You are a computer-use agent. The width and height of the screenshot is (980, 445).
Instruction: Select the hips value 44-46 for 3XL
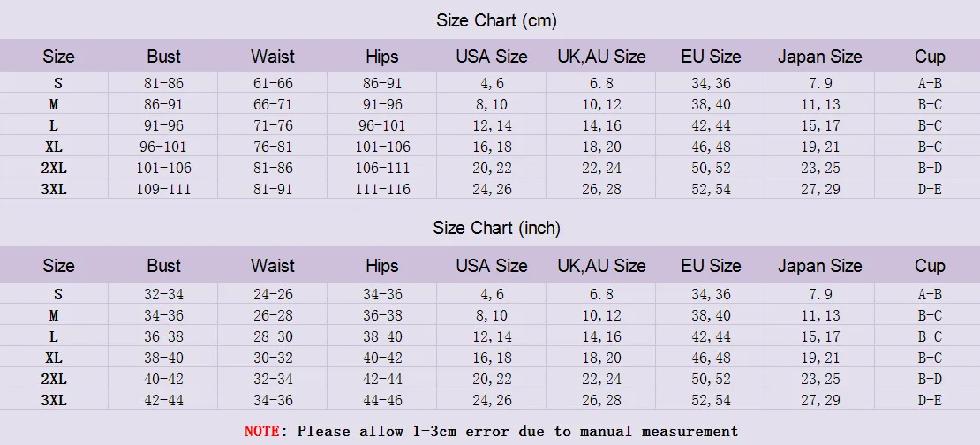pos(382,400)
